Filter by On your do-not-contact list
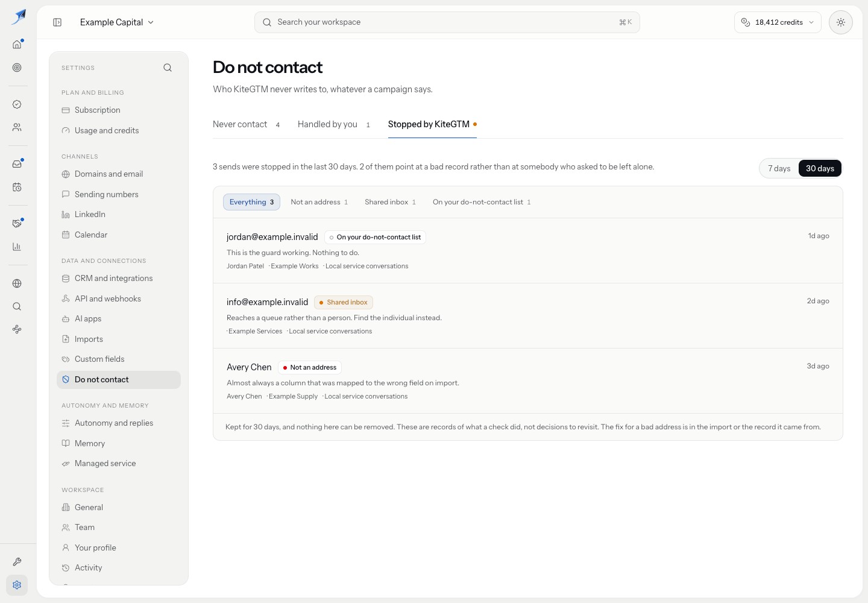868x603 pixels. point(482,202)
